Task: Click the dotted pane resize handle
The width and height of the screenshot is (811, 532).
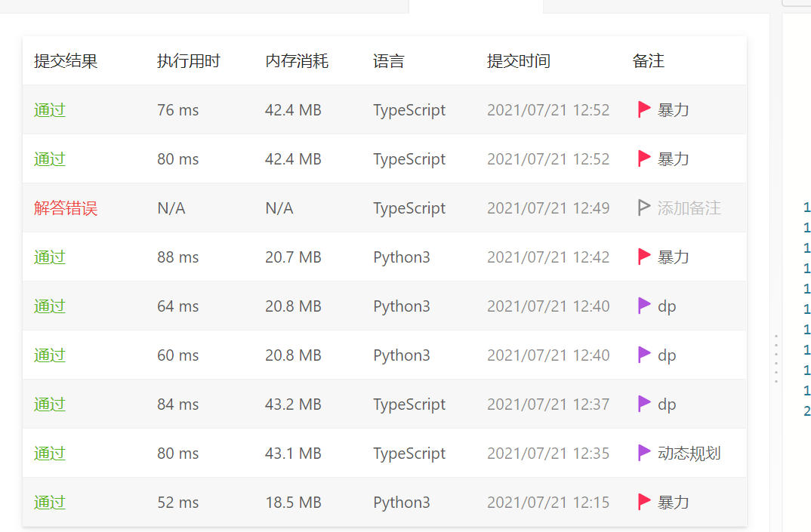Action: pos(776,358)
